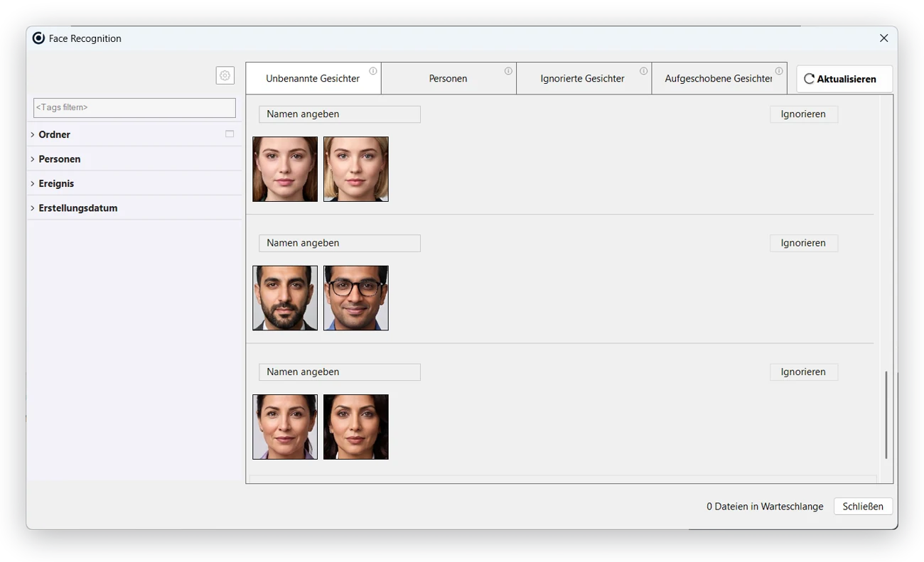Click Namen angeben field of third group
Screen dimensions: 924x562
[x=340, y=372]
